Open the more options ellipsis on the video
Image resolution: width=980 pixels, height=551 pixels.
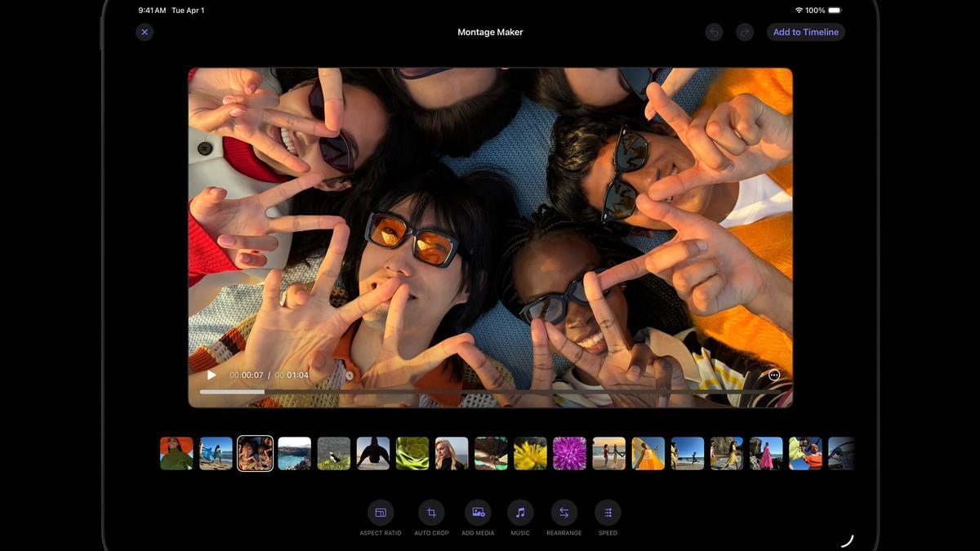(774, 375)
